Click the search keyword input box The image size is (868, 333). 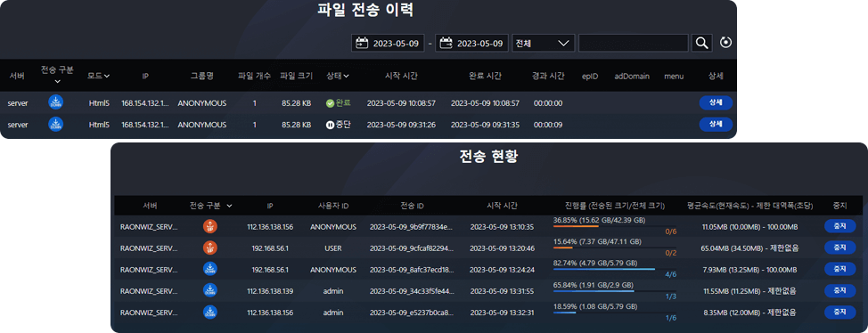634,43
